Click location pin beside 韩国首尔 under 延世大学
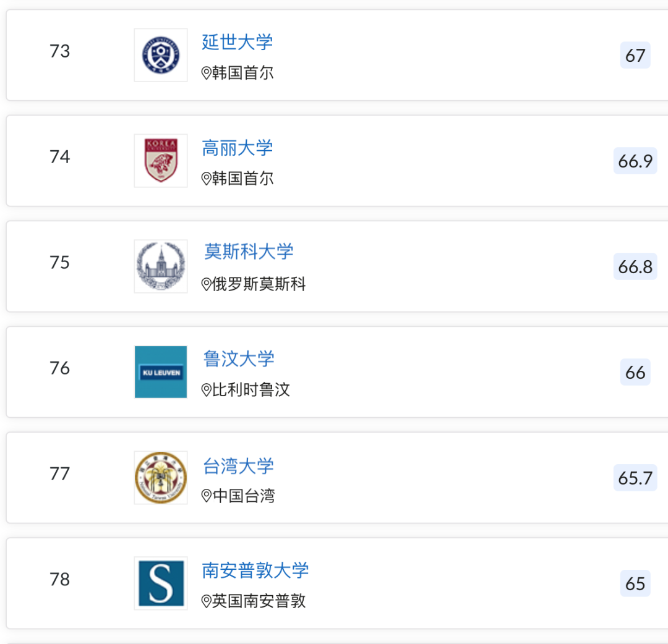The width and height of the screenshot is (668, 644). click(207, 74)
